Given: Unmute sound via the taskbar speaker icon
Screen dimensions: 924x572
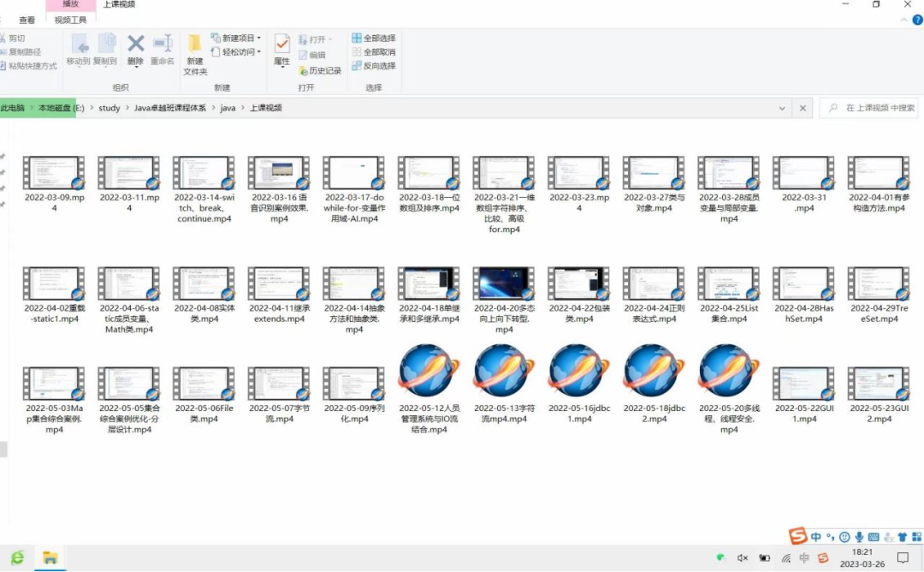Looking at the screenshot, I should point(743,558).
